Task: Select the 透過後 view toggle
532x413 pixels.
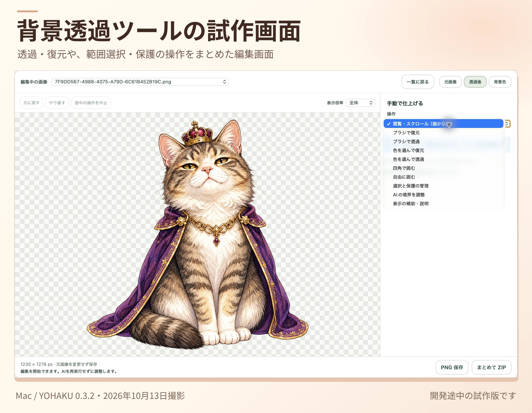Action: [475, 82]
